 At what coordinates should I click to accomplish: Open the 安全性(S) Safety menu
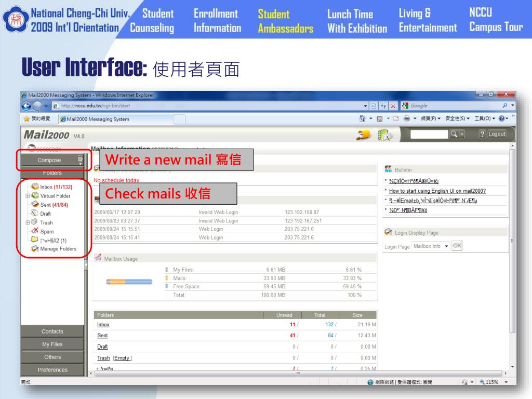pyautogui.click(x=457, y=118)
